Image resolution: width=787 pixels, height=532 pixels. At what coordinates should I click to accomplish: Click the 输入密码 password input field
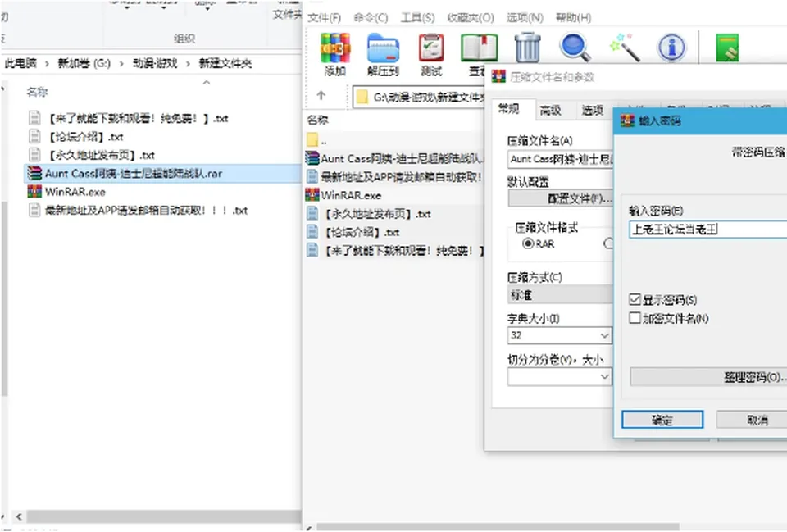click(x=707, y=230)
